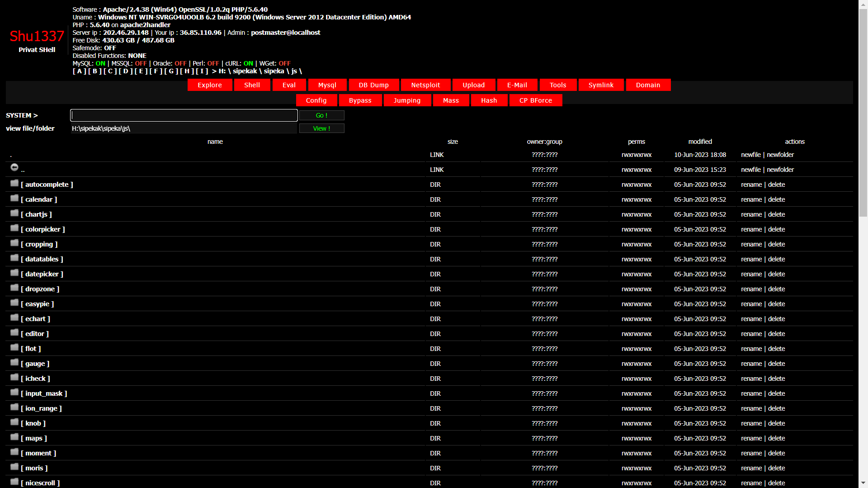Open the Netsploit menu
Screen dimensions: 868x488
click(x=426, y=85)
